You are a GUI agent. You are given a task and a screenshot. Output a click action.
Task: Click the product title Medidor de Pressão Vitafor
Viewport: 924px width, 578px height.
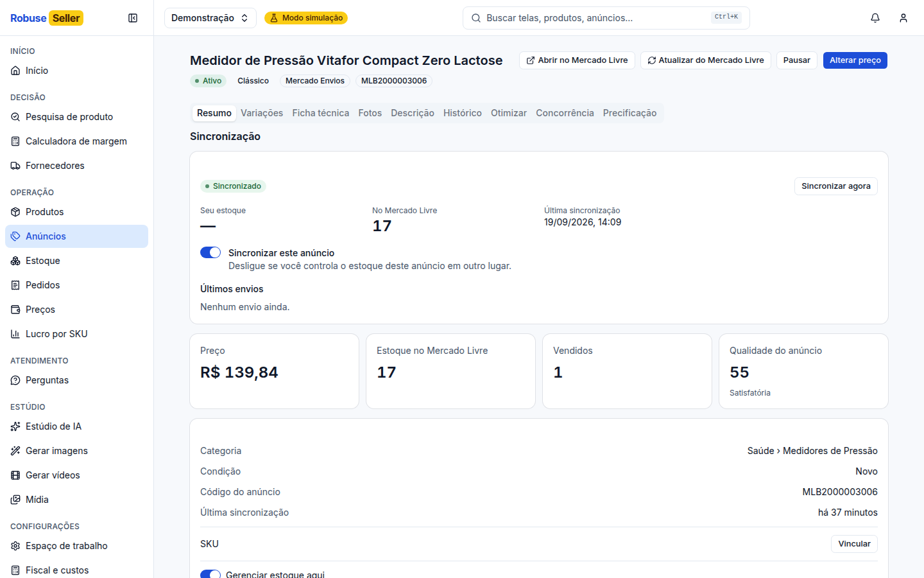click(x=346, y=60)
